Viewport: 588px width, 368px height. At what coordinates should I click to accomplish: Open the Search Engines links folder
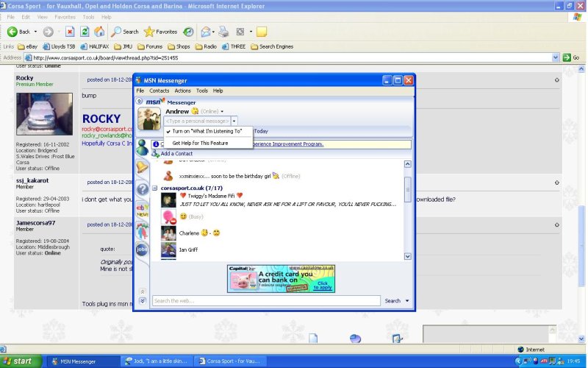[x=272, y=46]
